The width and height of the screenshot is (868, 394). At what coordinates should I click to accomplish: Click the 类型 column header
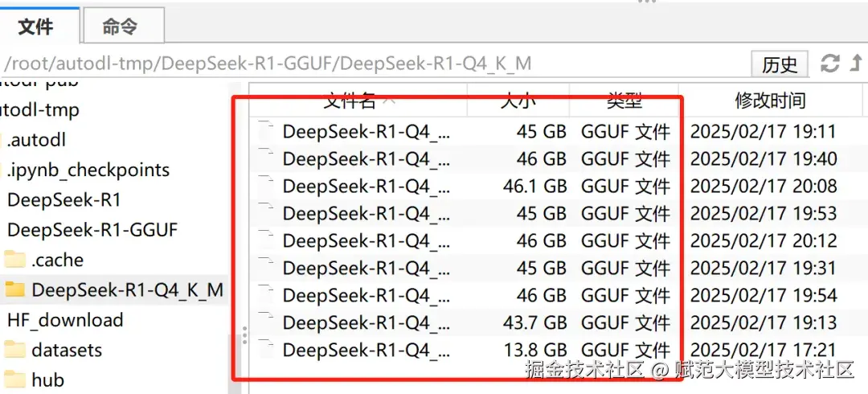pyautogui.click(x=624, y=101)
